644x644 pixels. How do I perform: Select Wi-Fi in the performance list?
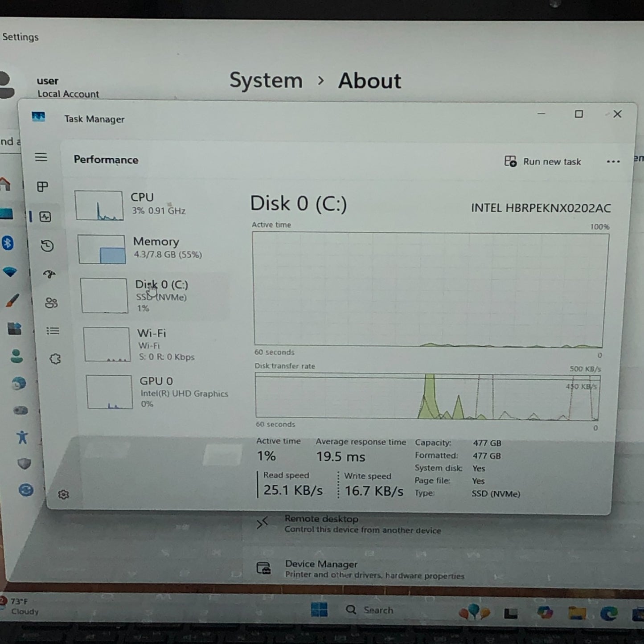[155, 345]
